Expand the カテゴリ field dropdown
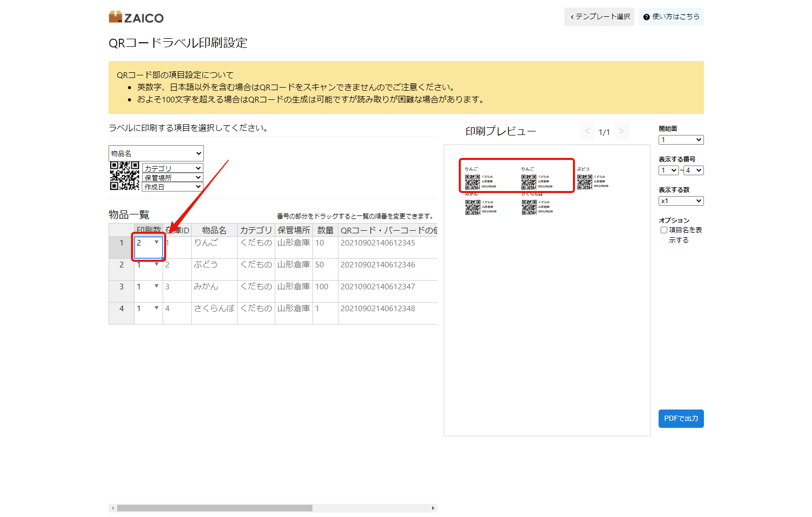The image size is (812, 517). click(x=173, y=168)
